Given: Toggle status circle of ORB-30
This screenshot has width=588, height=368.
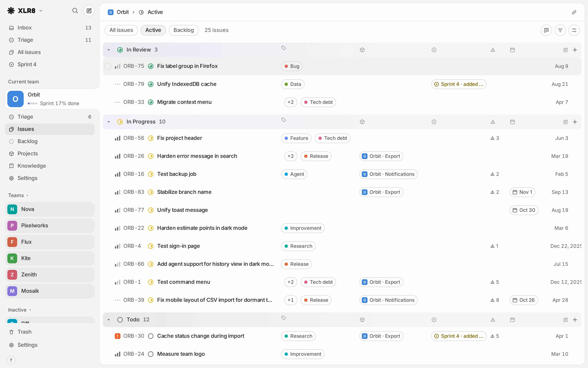Looking at the screenshot, I should pos(151,336).
